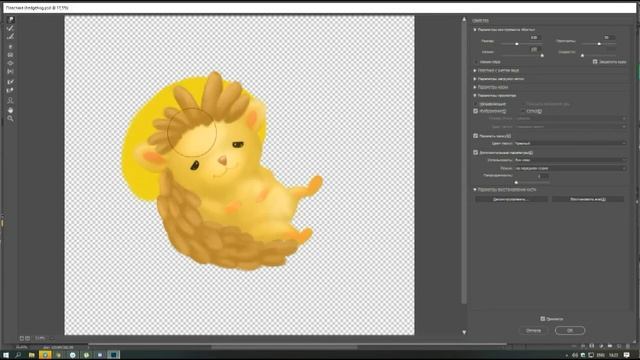Open File Explorer from the taskbar
The height and width of the screenshot is (360, 640).
31,355
